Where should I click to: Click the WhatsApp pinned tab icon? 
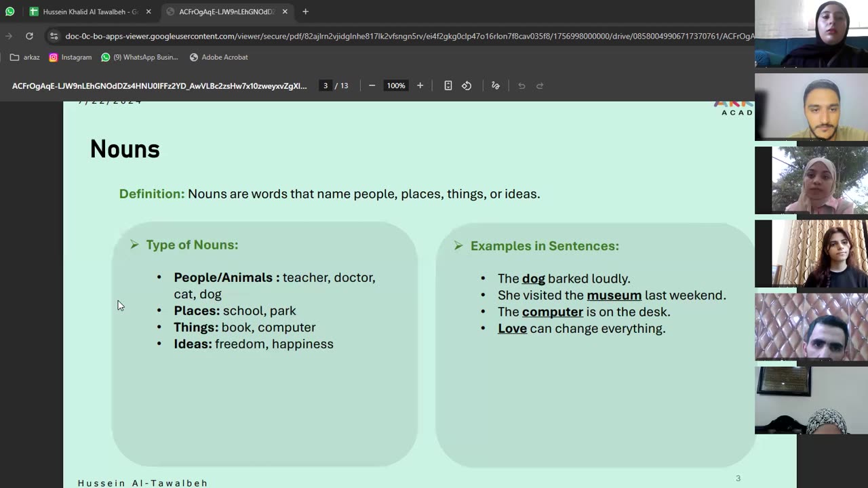click(9, 12)
